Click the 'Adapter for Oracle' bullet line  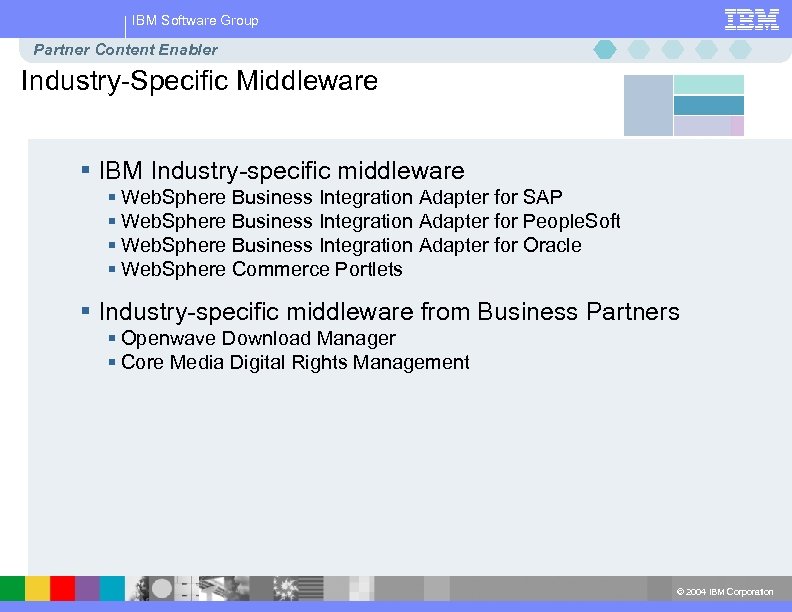click(351, 245)
